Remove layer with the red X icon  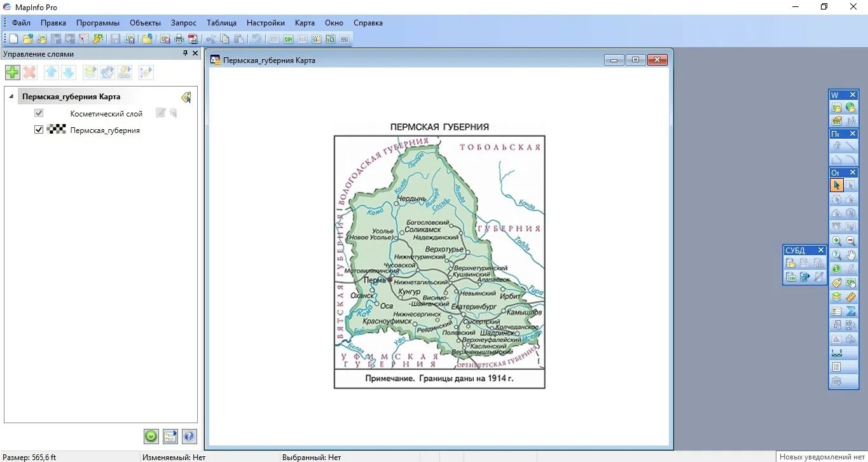[x=29, y=73]
